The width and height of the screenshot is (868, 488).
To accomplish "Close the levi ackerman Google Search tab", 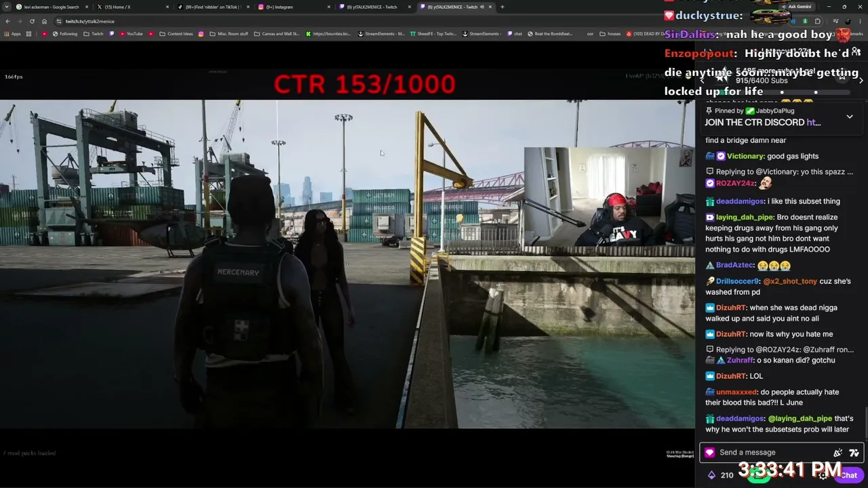I will (87, 7).
